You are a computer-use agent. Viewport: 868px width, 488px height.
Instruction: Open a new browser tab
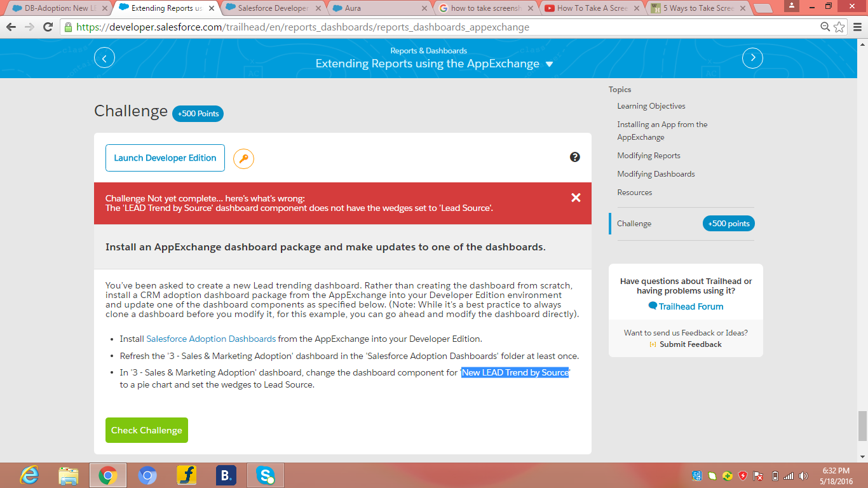point(763,8)
